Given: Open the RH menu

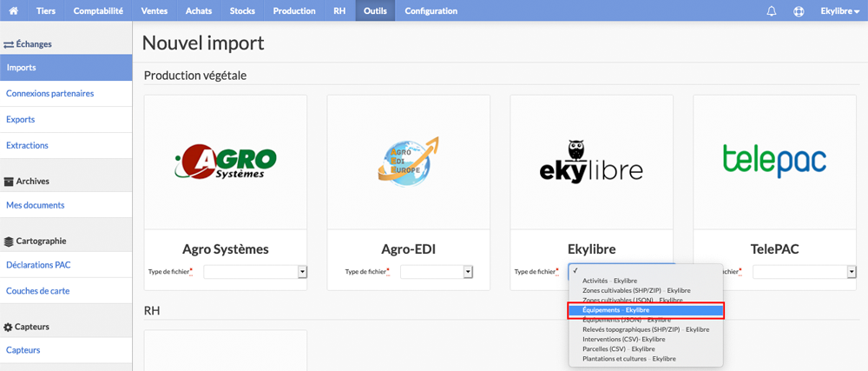Looking at the screenshot, I should [340, 10].
